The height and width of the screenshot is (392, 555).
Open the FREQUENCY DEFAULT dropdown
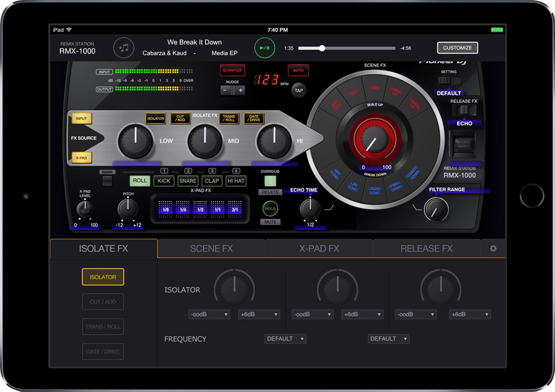coord(285,338)
